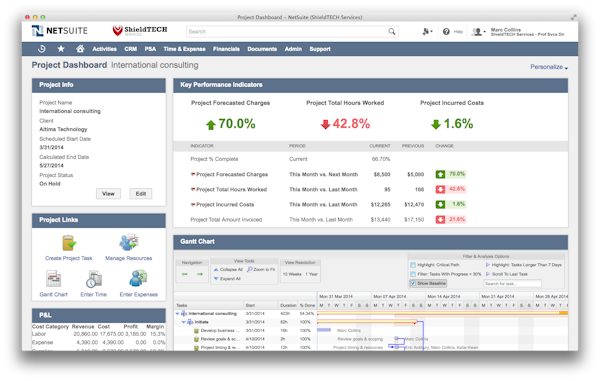Enable Filter: Tasks With Progress < 30% checkbox
The width and height of the screenshot is (600, 381).
point(413,274)
